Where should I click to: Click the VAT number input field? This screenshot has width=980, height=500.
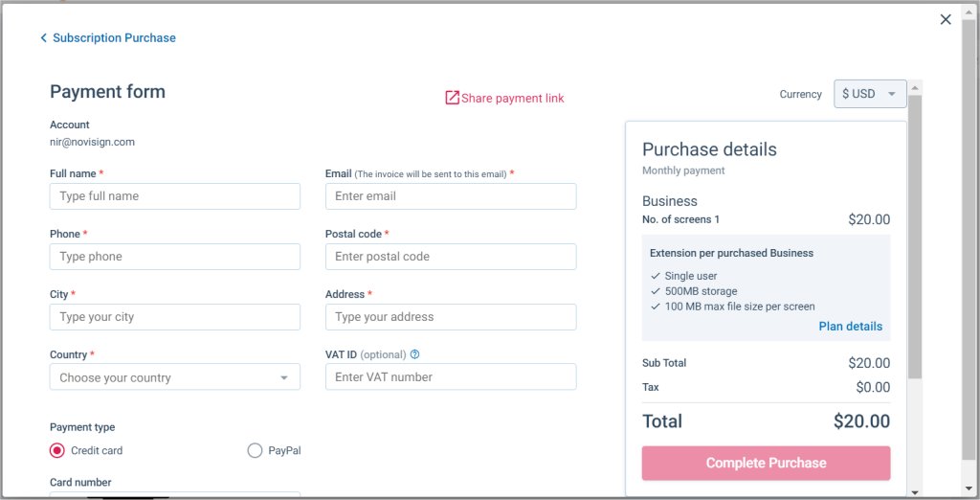tap(451, 377)
